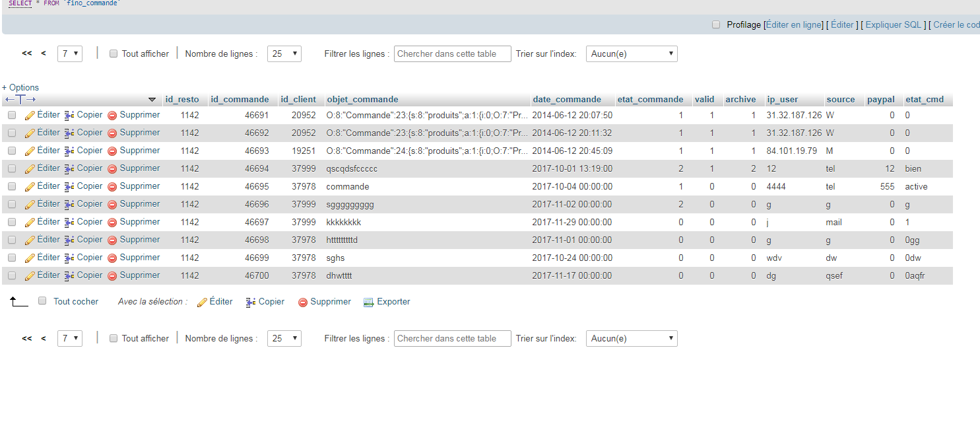The image size is (980, 428).
Task: Click the descending sort arrow on id_resto header
Action: pos(152,99)
